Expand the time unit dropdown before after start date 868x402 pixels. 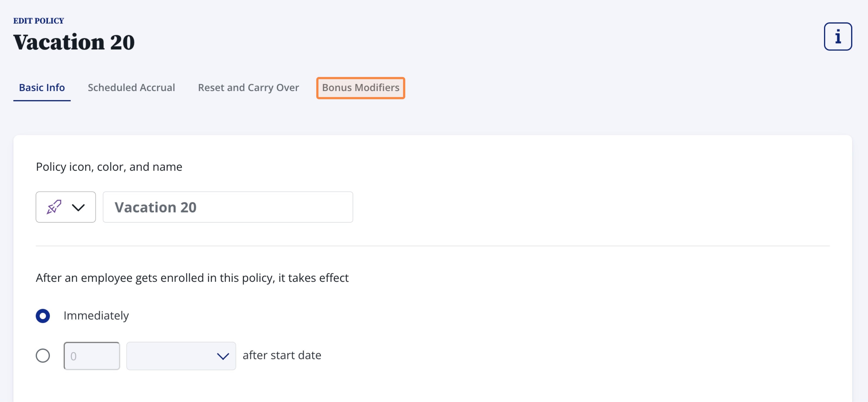coord(181,356)
